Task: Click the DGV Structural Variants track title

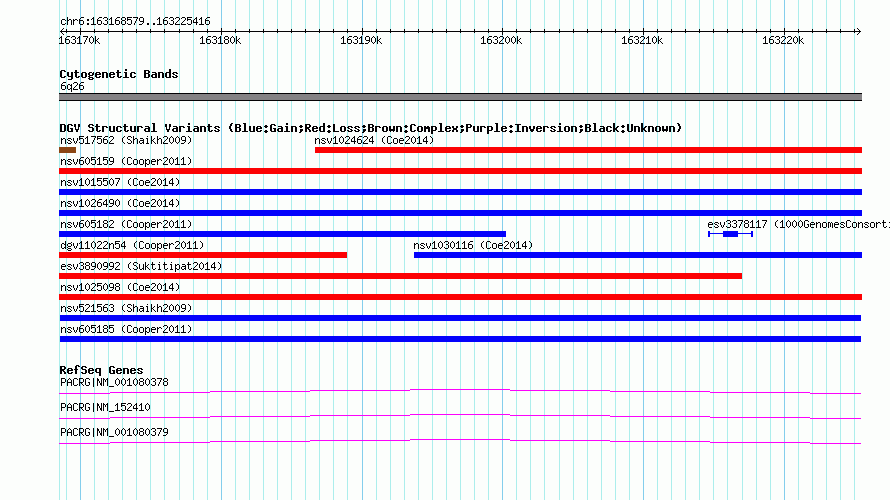Action: [x=370, y=128]
